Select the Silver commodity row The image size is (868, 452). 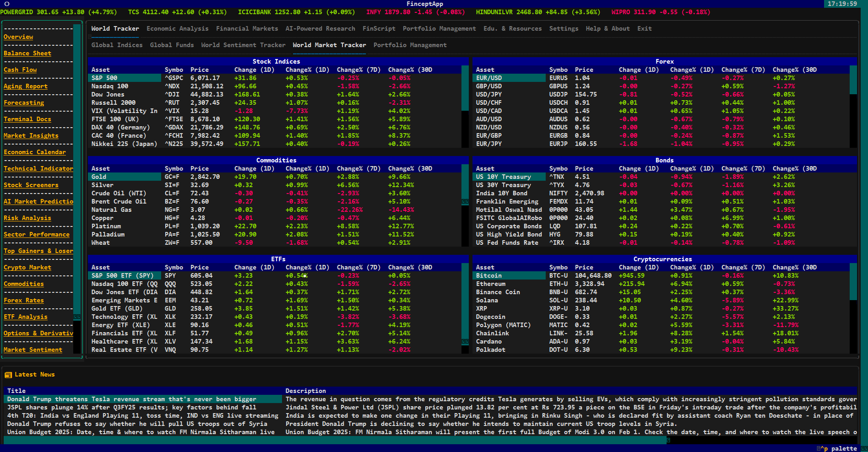(275, 185)
